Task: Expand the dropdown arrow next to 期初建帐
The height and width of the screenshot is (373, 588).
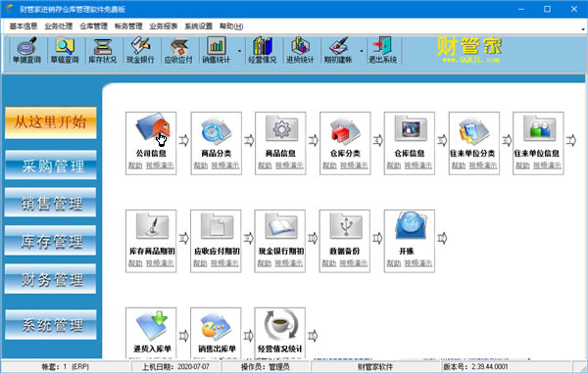Action: [361, 51]
